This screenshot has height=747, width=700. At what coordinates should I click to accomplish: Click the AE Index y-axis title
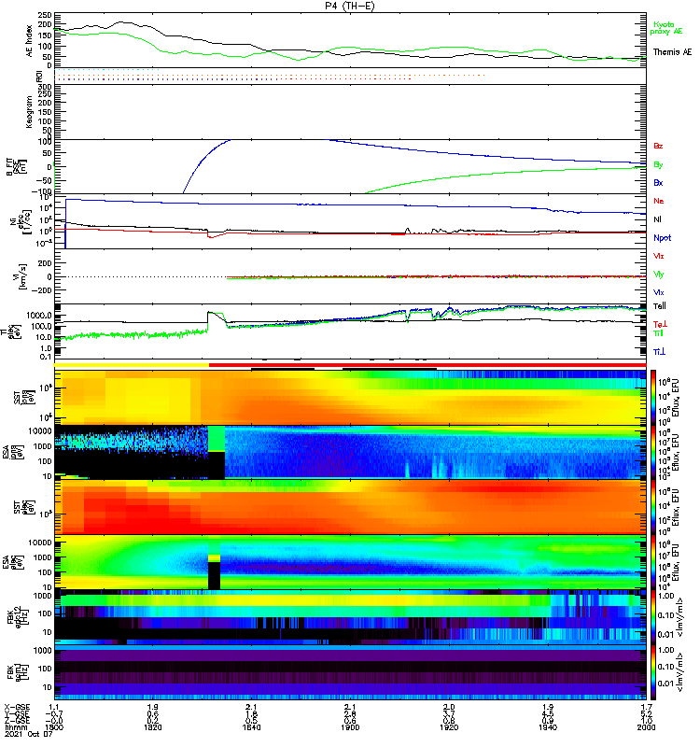click(x=30, y=41)
